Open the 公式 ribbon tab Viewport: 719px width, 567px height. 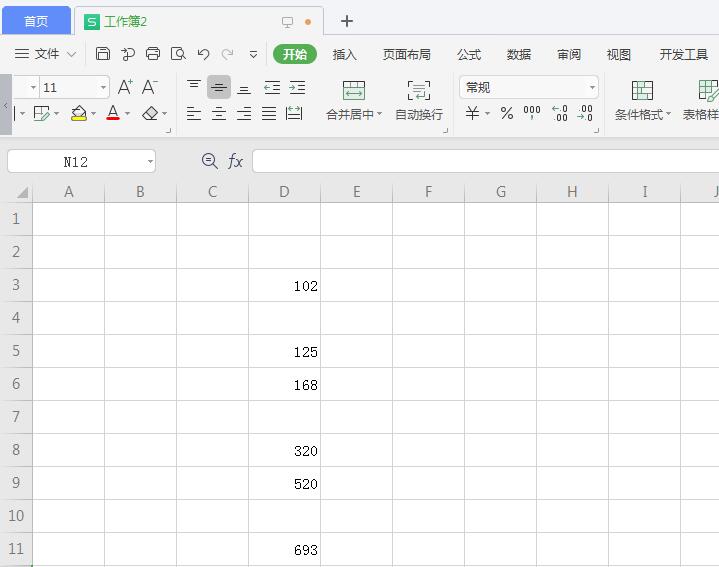click(469, 55)
